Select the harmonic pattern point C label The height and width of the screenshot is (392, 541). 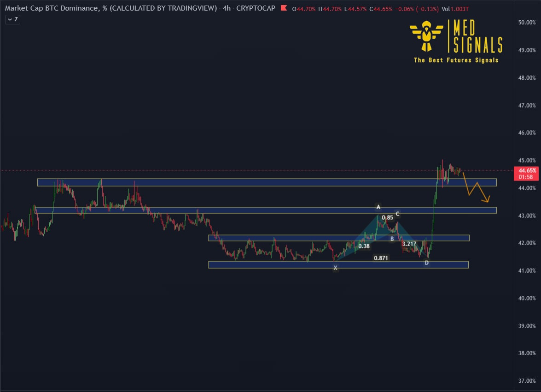(x=397, y=214)
